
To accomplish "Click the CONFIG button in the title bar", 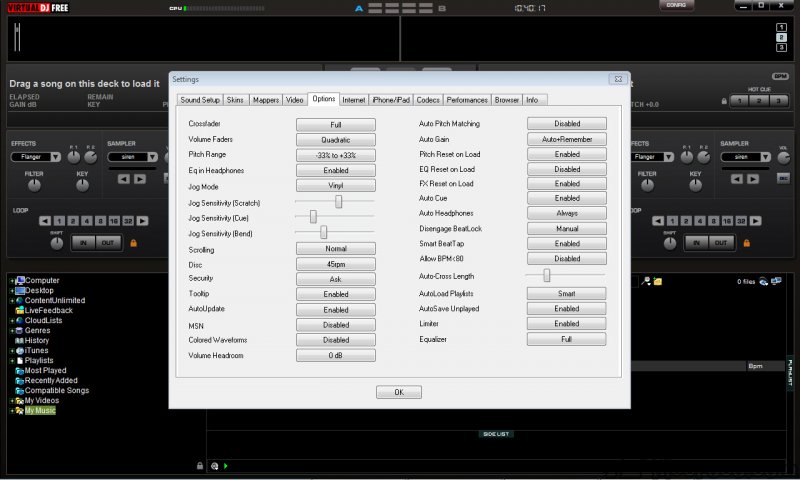I will pyautogui.click(x=676, y=5).
